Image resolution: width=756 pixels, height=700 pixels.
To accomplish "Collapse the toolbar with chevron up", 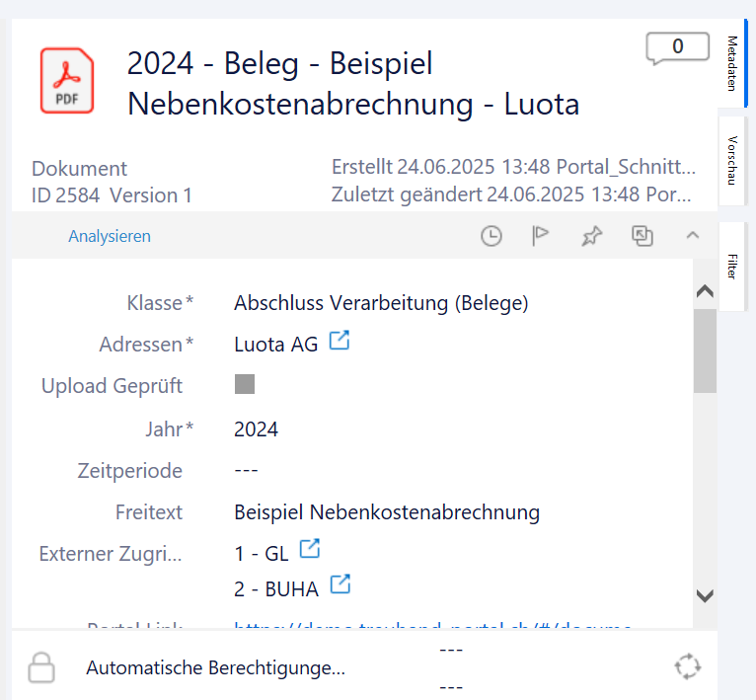I will 693,236.
